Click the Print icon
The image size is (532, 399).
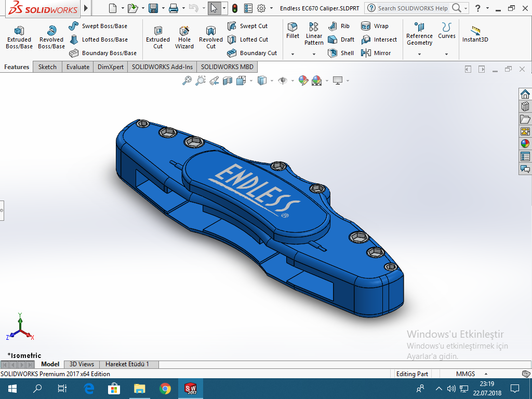174,8
